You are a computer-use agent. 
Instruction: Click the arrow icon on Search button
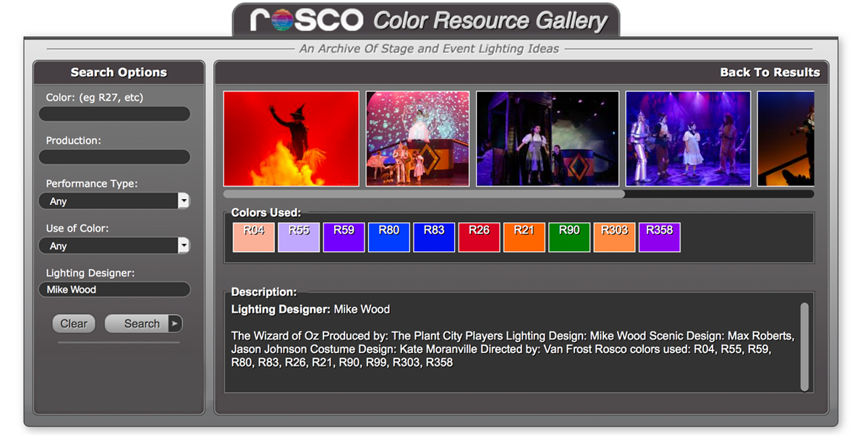click(175, 324)
